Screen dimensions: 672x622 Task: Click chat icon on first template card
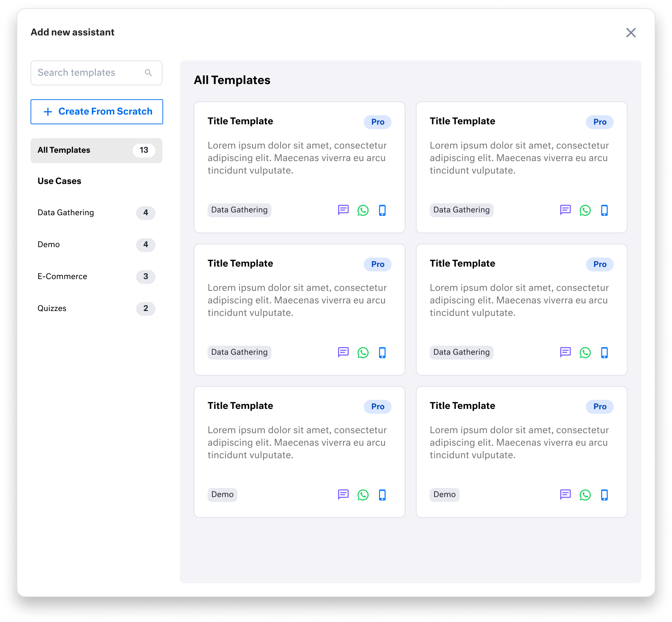point(343,210)
